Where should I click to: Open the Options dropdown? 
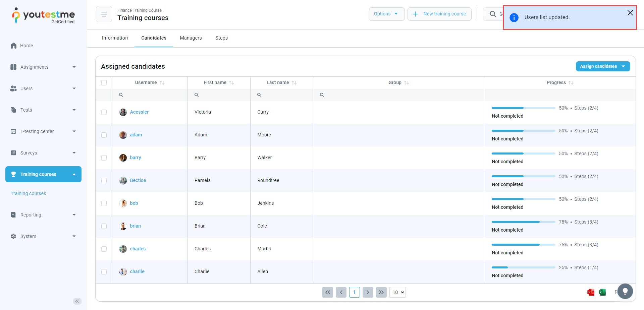(x=386, y=14)
